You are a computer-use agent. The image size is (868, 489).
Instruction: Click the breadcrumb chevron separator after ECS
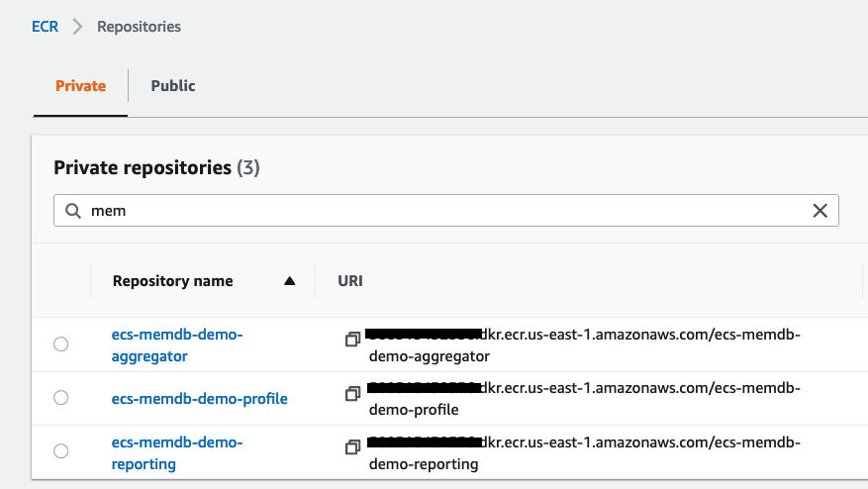[x=77, y=27]
